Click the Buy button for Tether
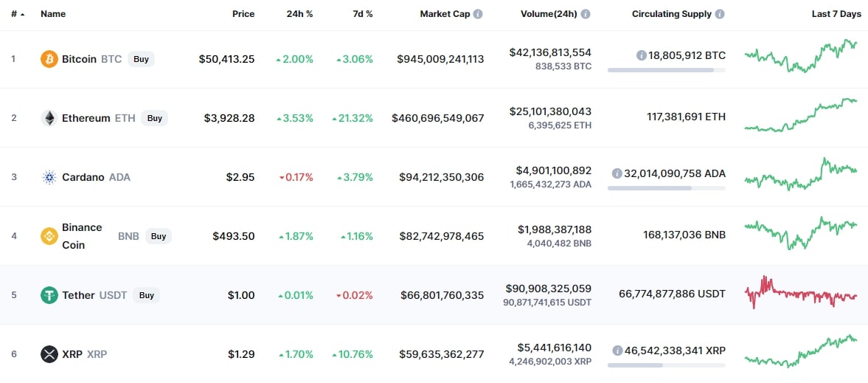Image resolution: width=868 pixels, height=383 pixels. coord(146,295)
